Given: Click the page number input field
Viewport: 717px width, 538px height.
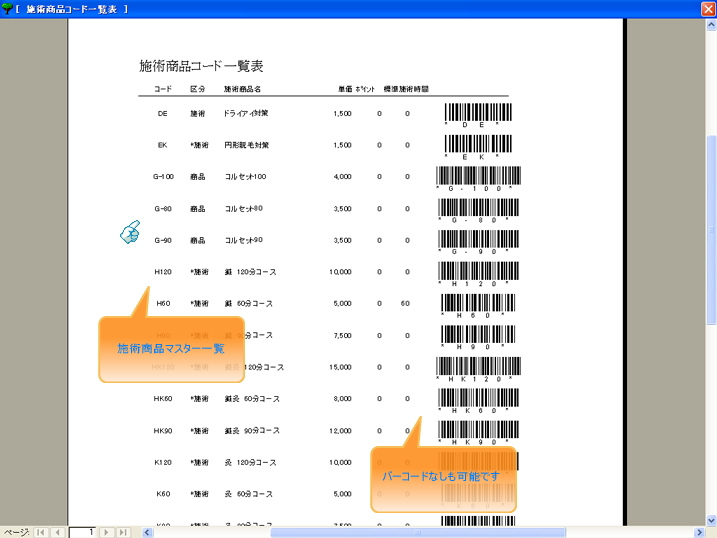Looking at the screenshot, I should 82,532.
